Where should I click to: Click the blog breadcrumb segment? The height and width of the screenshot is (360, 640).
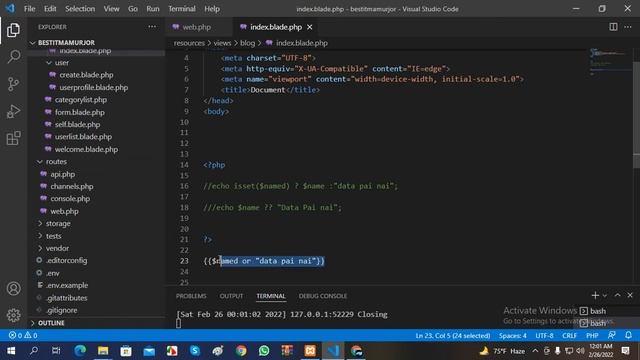coord(247,43)
